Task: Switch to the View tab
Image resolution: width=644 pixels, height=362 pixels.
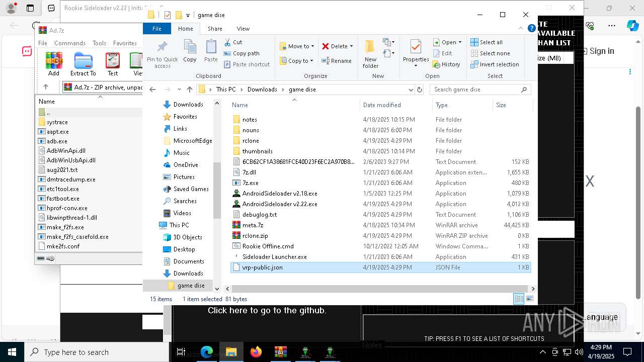Action: point(243,29)
